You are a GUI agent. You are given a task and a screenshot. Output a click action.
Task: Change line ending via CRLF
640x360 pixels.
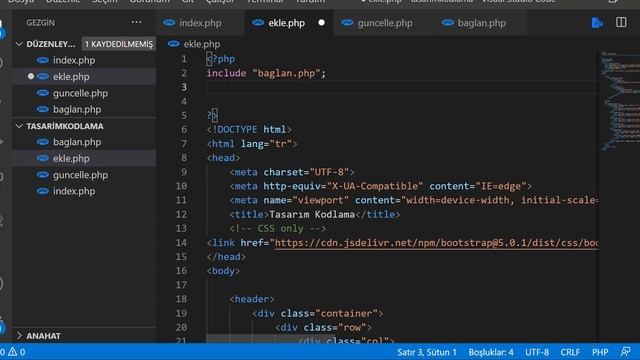click(570, 352)
